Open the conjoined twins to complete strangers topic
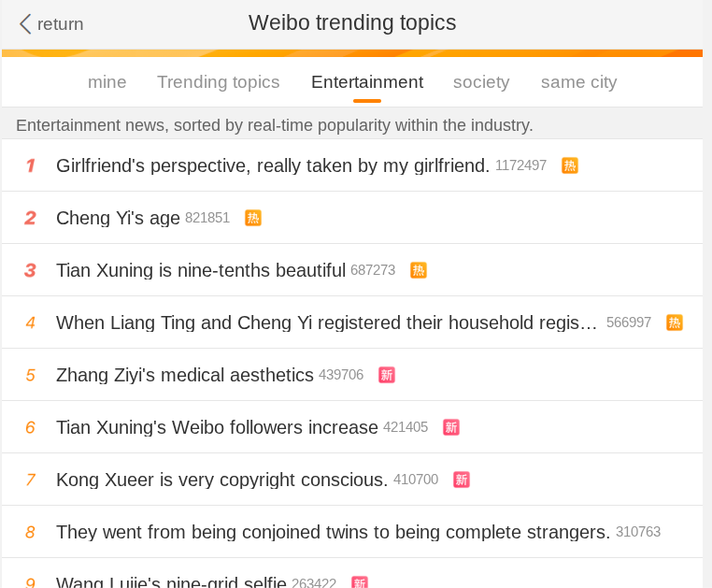Screen dimensions: 712x588 pos(333,532)
